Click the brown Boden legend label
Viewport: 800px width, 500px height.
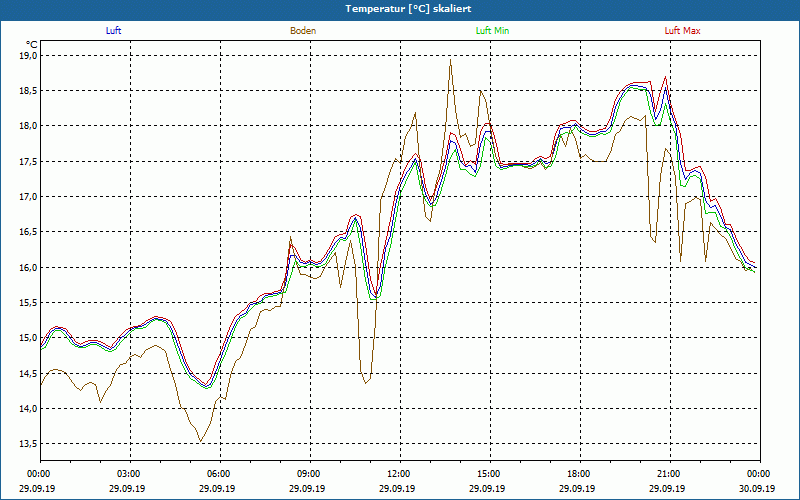303,31
